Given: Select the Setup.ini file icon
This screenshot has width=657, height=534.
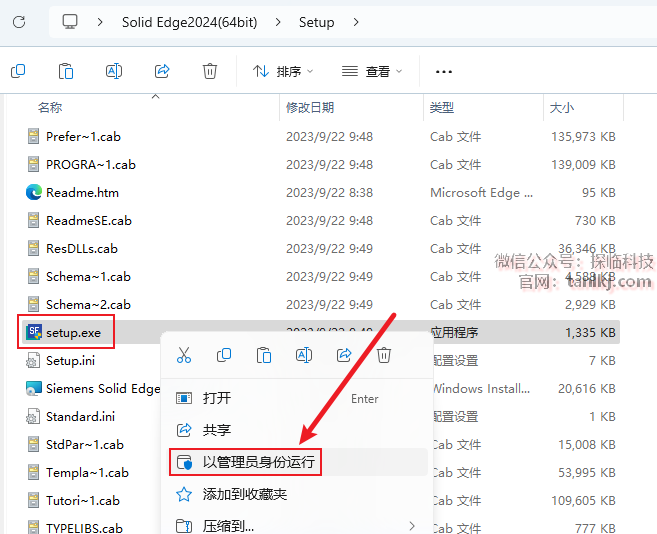Looking at the screenshot, I should point(33,360).
